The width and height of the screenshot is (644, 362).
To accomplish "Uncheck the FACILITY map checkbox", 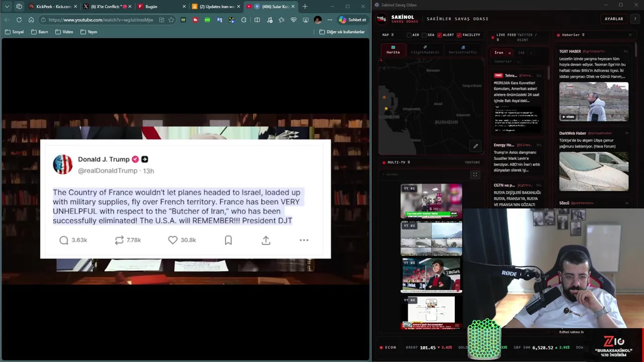I will (459, 35).
